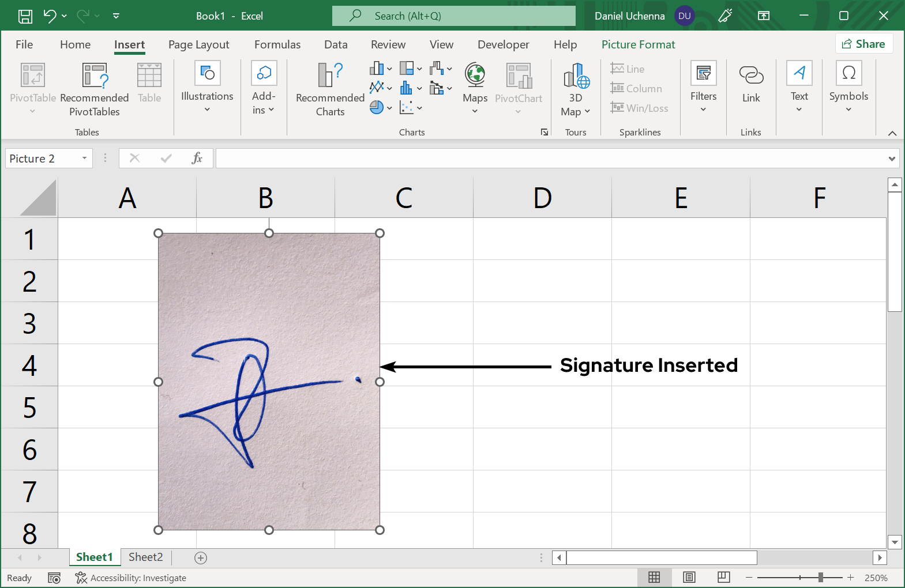Screen dimensions: 905x588
Task: Select column D header
Action: (542, 198)
